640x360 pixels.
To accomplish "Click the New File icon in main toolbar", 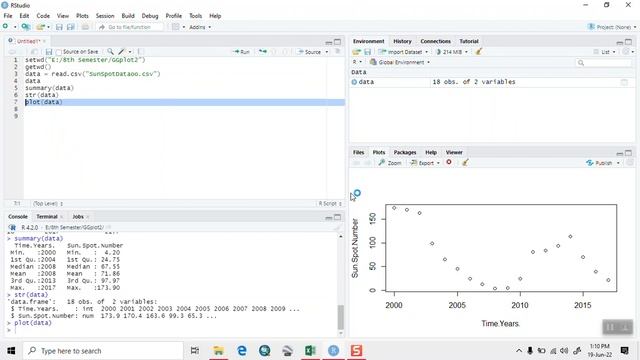I will pos(6,27).
